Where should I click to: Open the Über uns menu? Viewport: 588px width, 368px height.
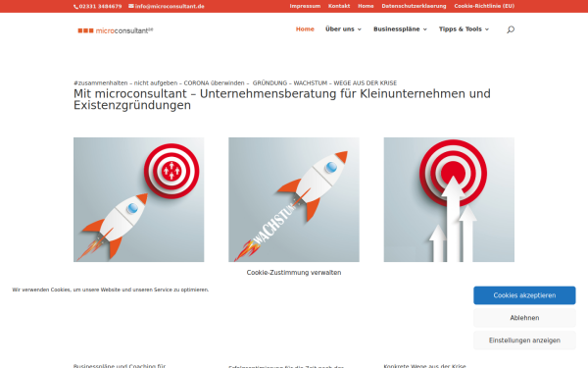pos(340,28)
